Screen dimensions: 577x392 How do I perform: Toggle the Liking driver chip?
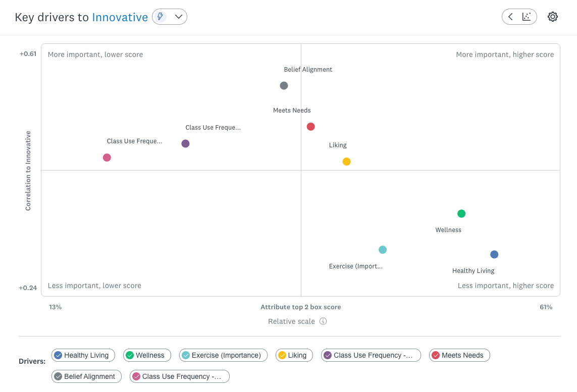[294, 355]
